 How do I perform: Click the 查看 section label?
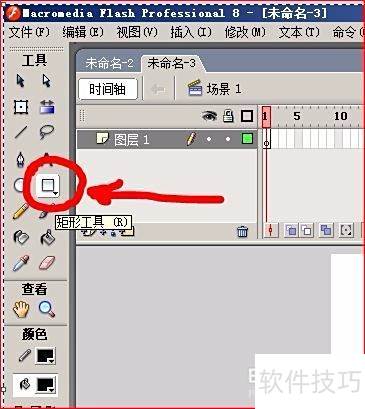[x=35, y=289]
